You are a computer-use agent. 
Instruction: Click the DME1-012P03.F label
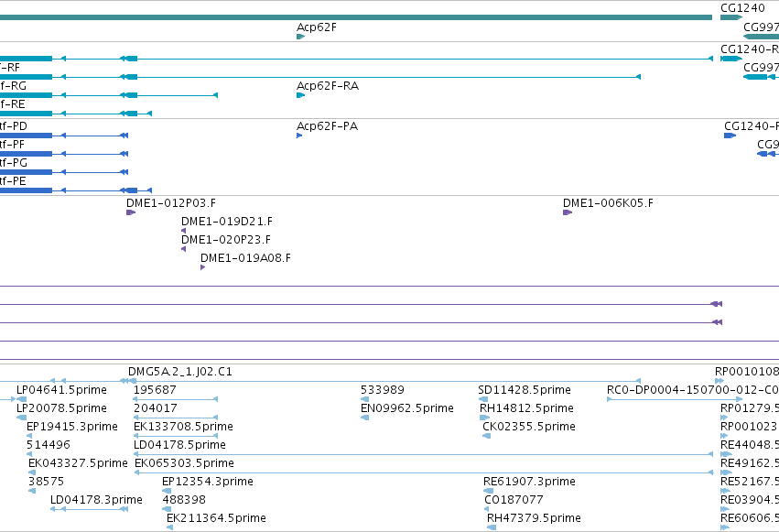(171, 203)
